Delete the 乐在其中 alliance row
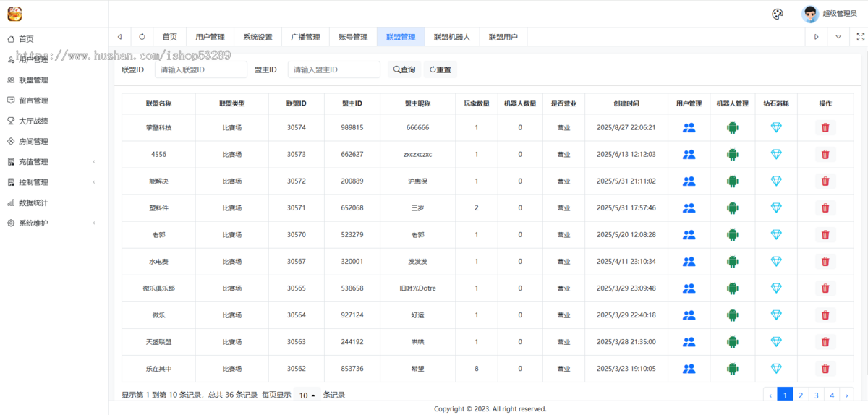 [x=825, y=368]
